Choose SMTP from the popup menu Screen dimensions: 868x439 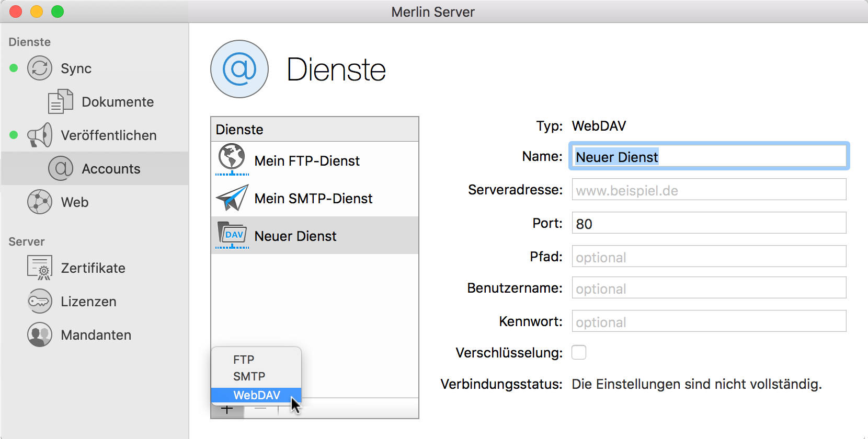click(256, 376)
